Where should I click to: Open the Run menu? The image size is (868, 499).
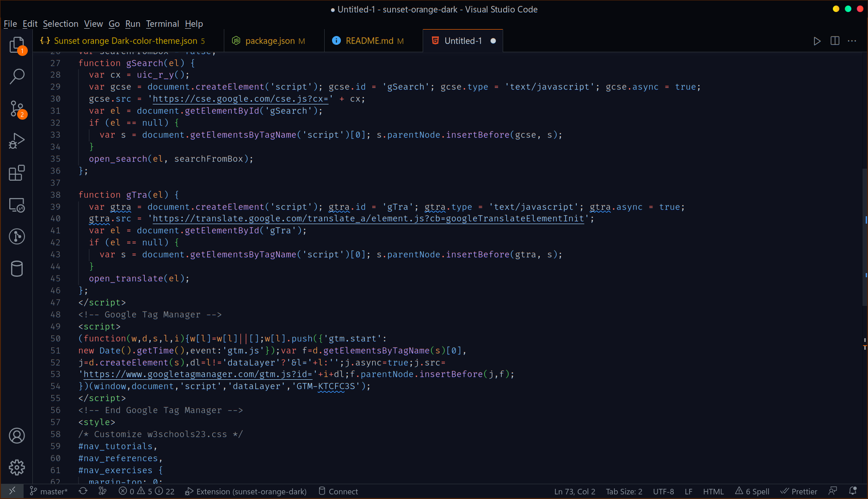(133, 24)
